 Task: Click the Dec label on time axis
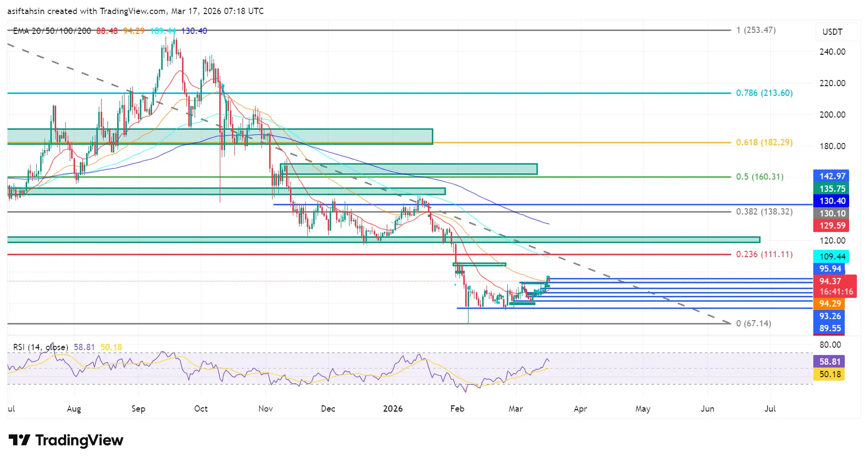coord(328,409)
